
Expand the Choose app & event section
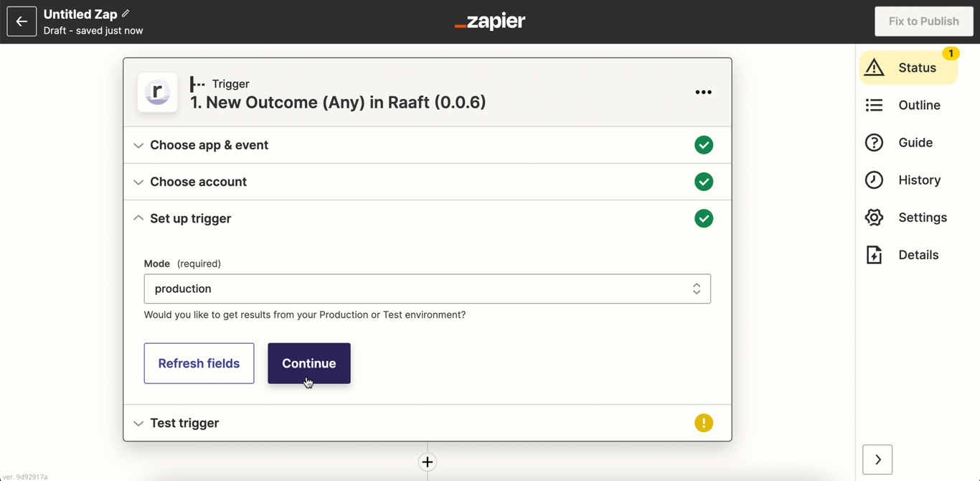point(428,145)
